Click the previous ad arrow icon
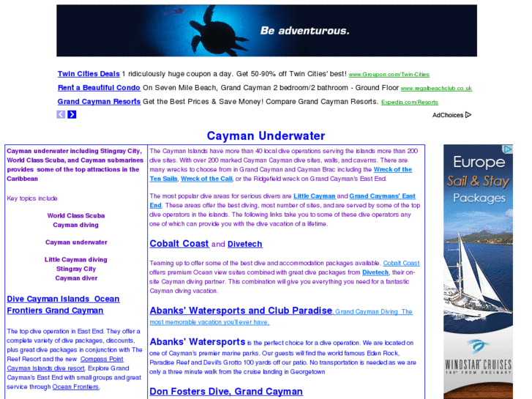Screen dimensions: 532x399 [x=61, y=114]
